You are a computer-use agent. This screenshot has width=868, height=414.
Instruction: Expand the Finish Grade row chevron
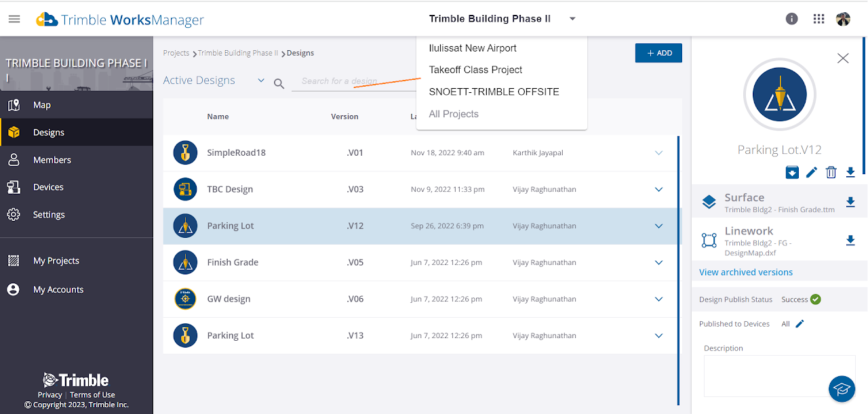coord(658,262)
